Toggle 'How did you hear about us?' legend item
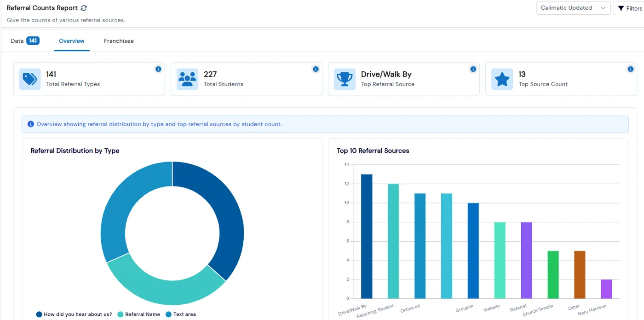This screenshot has width=644, height=320. click(x=74, y=314)
